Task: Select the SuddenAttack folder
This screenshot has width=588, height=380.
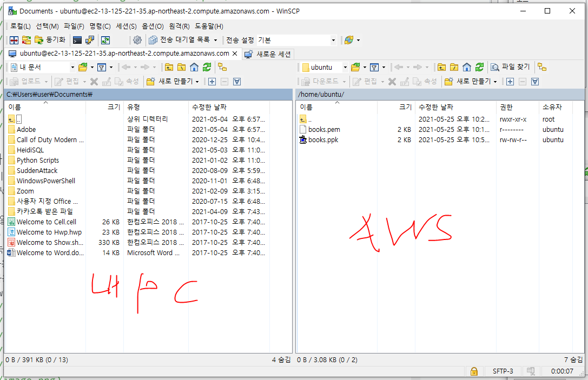Action: [x=37, y=170]
